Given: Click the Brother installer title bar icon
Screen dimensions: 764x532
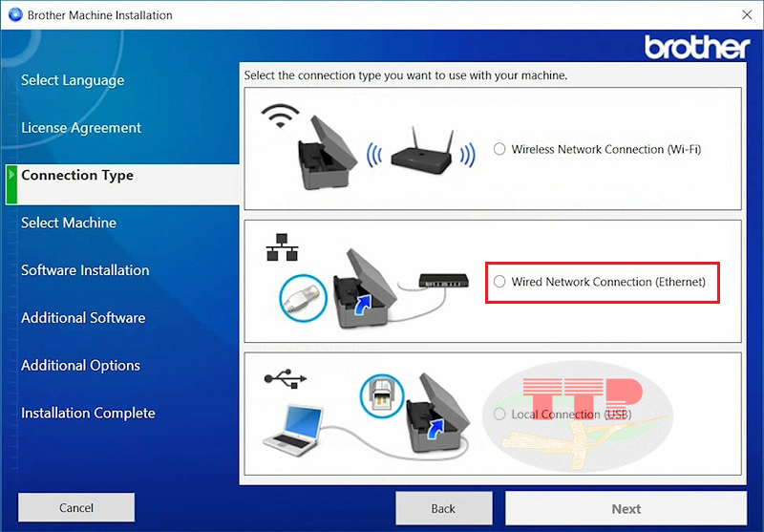Looking at the screenshot, I should coord(15,14).
